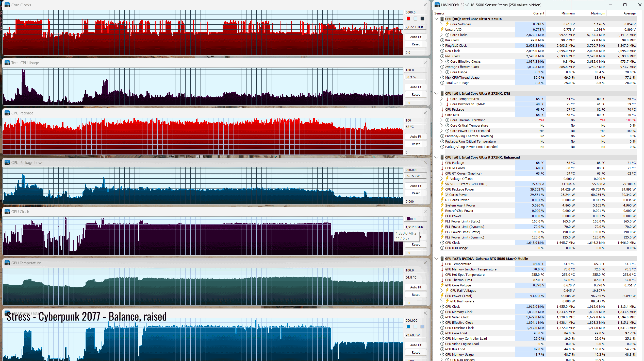Screen dimensions: 644x361
Task: Expand the Core Usage row
Action: (441, 72)
